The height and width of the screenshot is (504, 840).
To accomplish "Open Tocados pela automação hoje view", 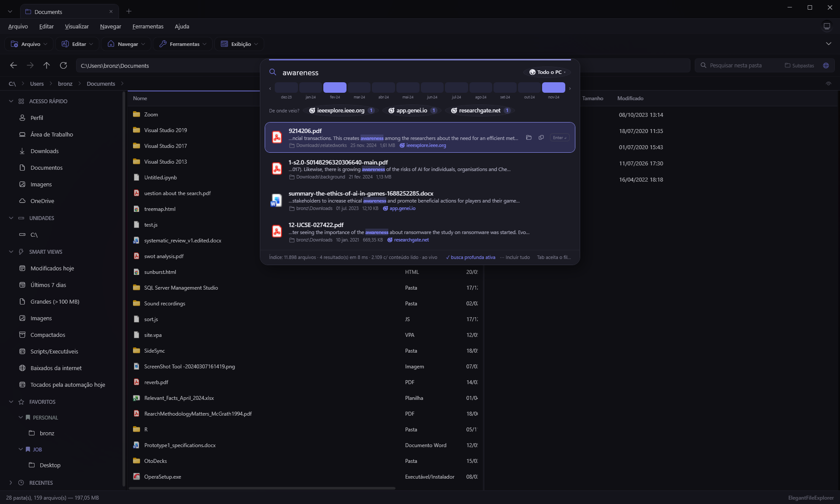I will tap(68, 385).
